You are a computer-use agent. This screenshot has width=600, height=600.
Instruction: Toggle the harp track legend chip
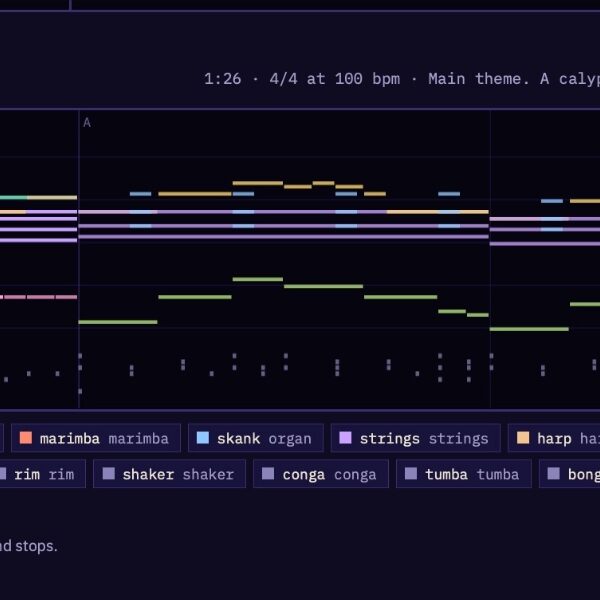point(554,438)
